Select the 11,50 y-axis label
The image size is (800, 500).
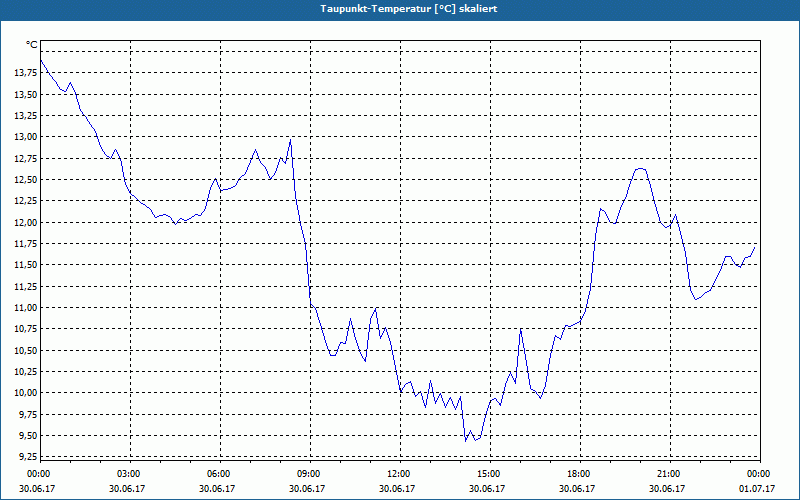pyautogui.click(x=26, y=265)
